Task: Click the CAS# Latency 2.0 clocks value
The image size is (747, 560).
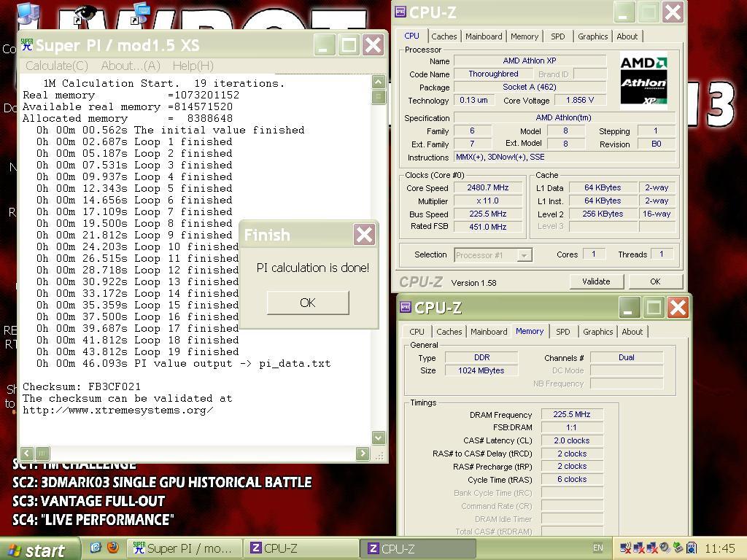Action: [572, 440]
